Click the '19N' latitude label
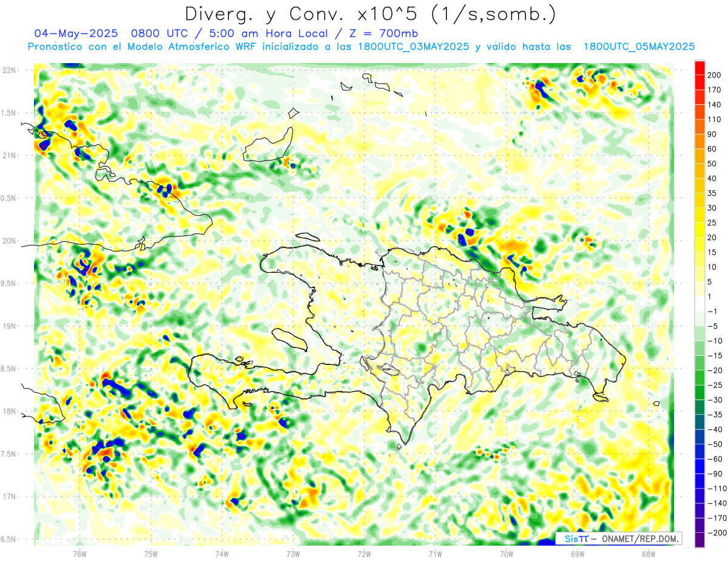 [x=9, y=326]
